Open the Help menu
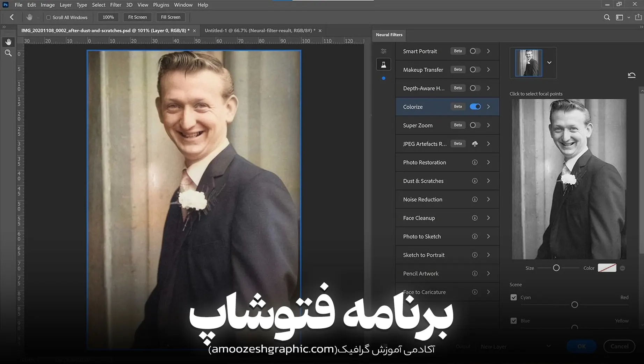644x364 pixels. click(203, 5)
